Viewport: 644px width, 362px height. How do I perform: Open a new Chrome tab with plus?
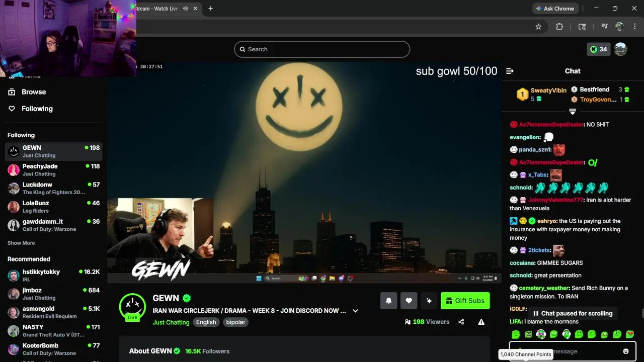pos(210,9)
